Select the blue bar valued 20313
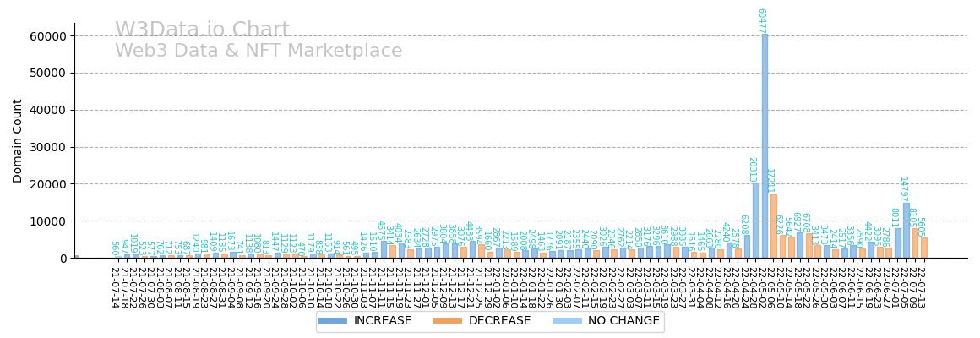 pos(756,221)
